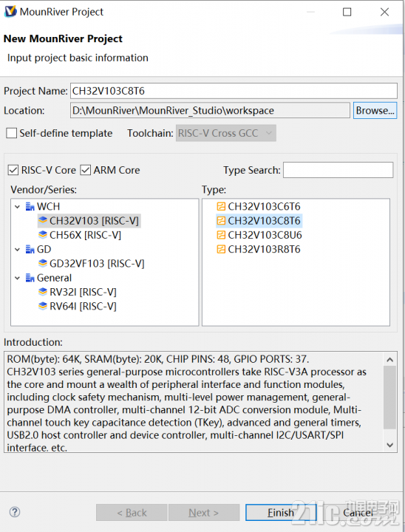Click the chip icon beside CH32V103R8T6

(221, 250)
